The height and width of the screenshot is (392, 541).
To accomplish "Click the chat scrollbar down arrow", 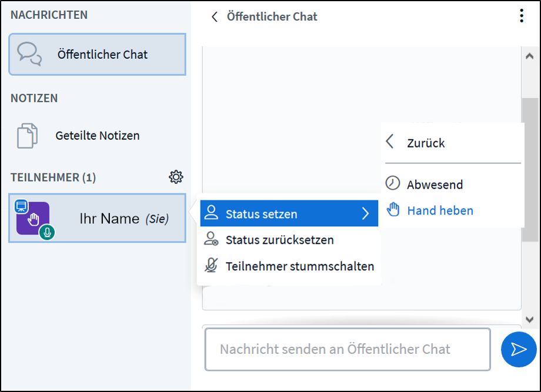I will (x=529, y=319).
